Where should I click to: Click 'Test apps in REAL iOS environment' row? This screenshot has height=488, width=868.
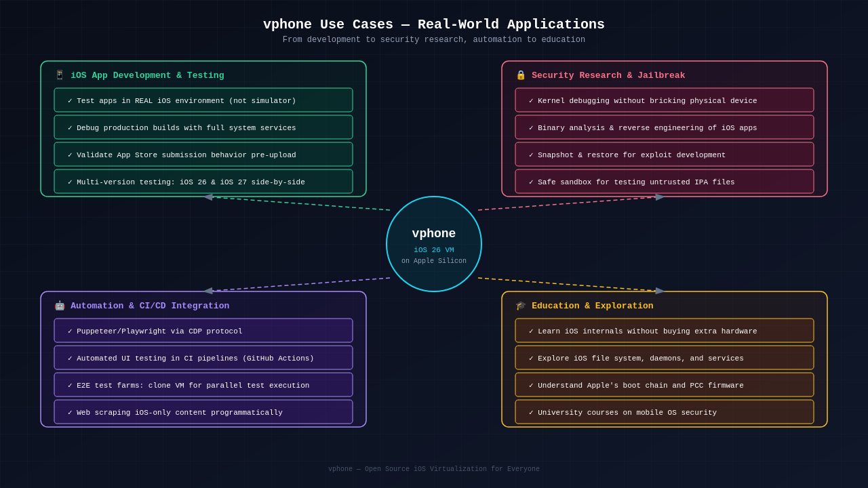203,100
